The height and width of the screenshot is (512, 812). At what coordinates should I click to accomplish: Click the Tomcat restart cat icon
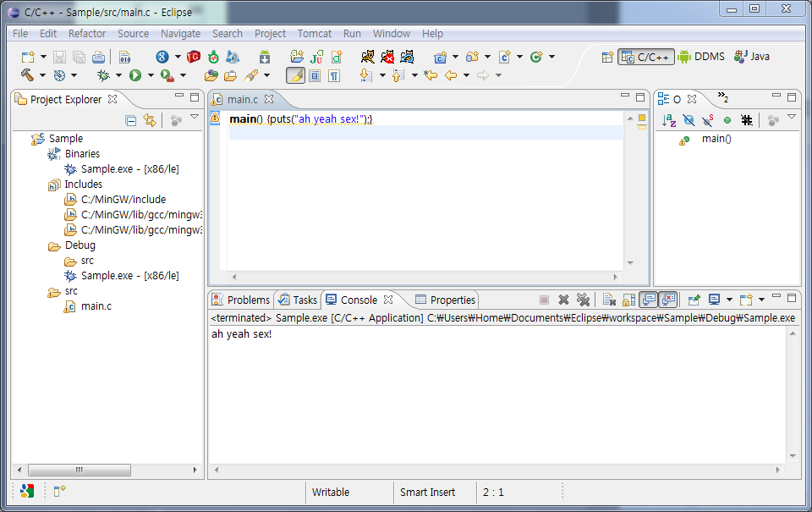407,57
